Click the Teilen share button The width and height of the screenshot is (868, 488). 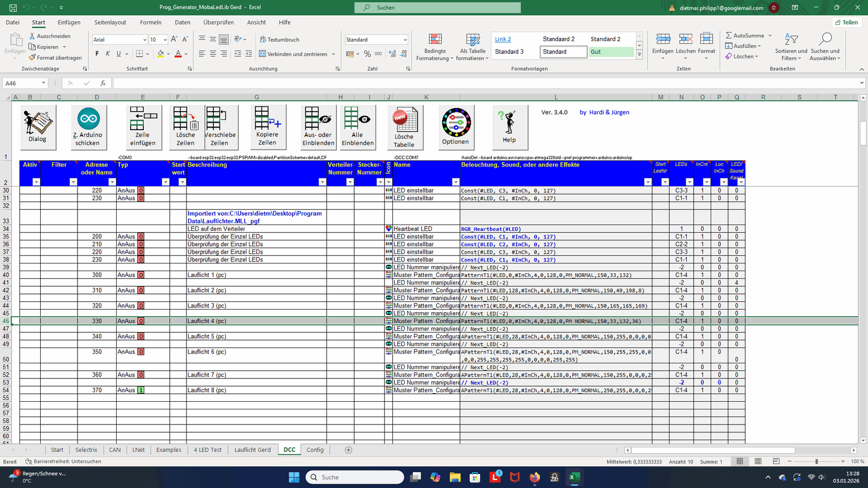846,22
